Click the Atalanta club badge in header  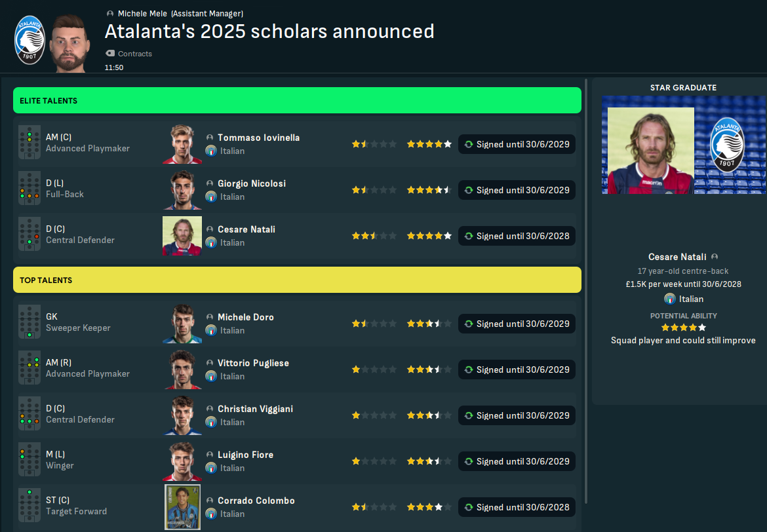tap(30, 41)
